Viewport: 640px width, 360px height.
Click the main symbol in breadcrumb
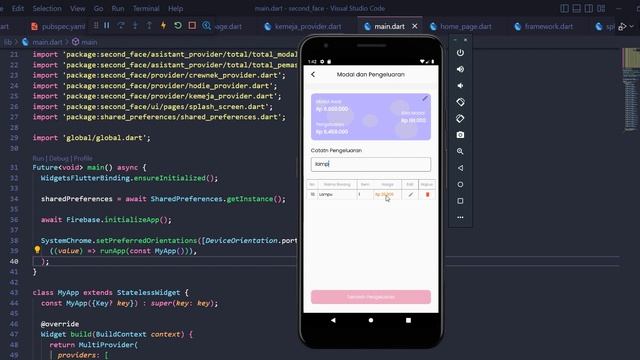coord(89,42)
